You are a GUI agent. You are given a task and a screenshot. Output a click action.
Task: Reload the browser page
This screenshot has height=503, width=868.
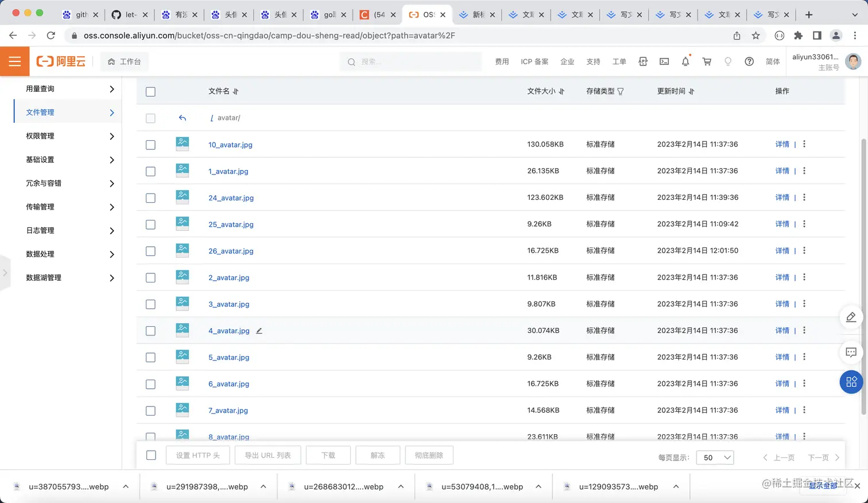click(x=51, y=36)
